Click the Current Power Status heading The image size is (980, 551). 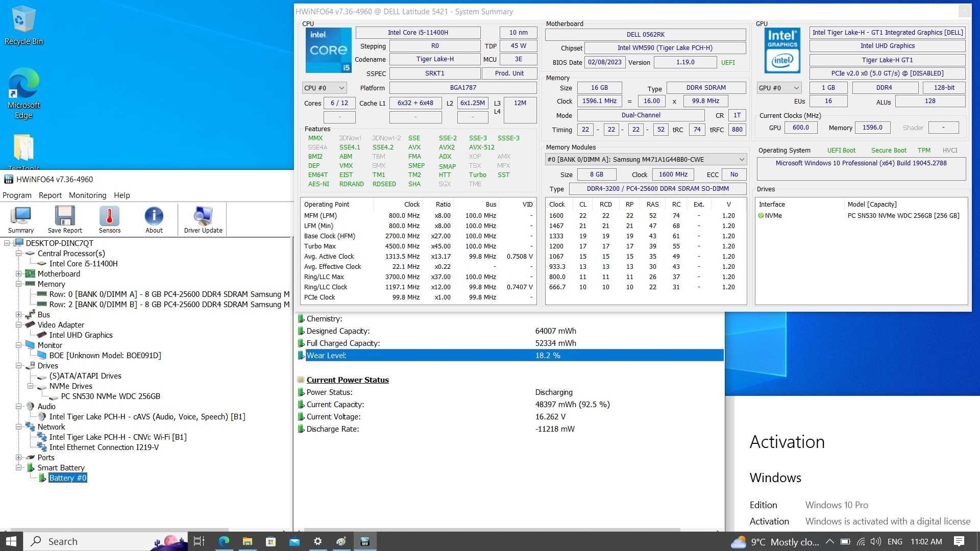click(348, 380)
